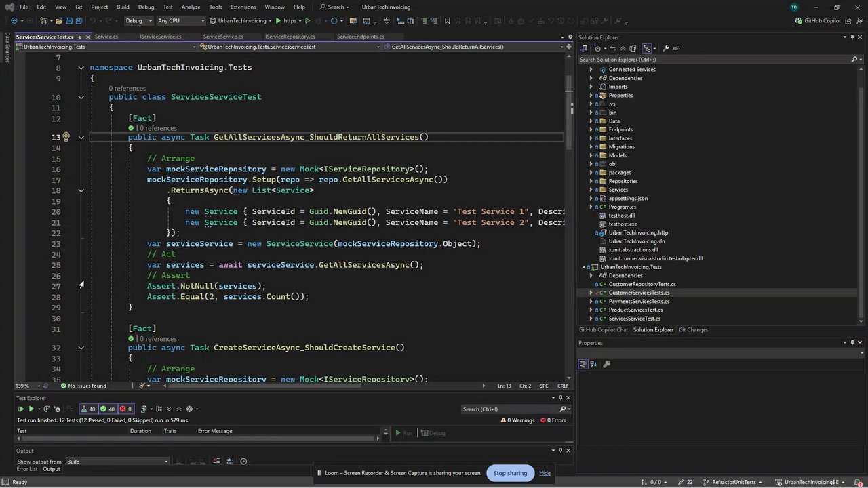Start the https debug run button
The height and width of the screenshot is (488, 868).
click(x=285, y=21)
